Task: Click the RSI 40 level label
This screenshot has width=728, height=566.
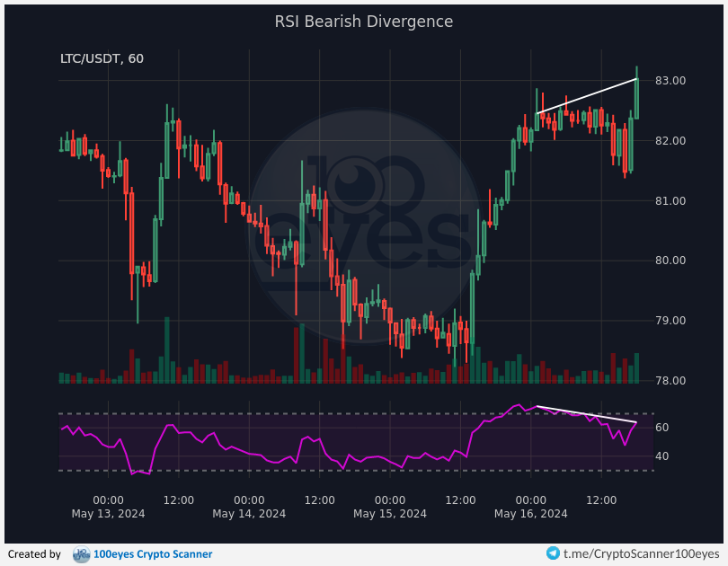Action: pos(661,456)
